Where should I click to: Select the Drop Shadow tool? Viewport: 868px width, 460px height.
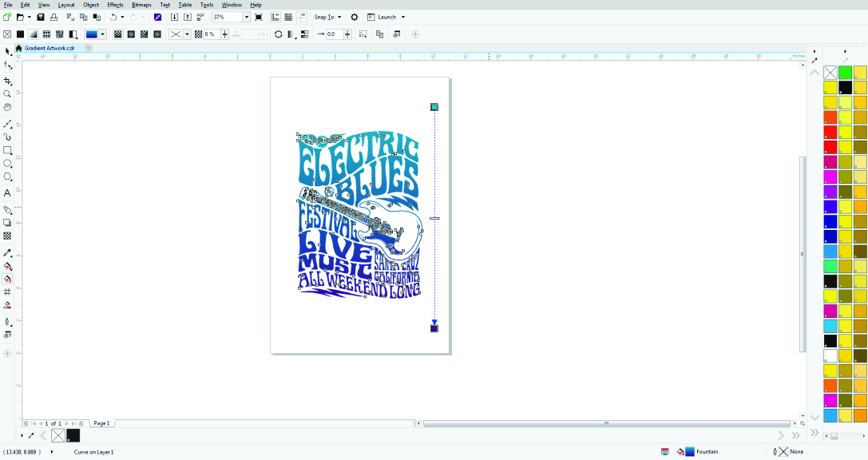(x=7, y=223)
